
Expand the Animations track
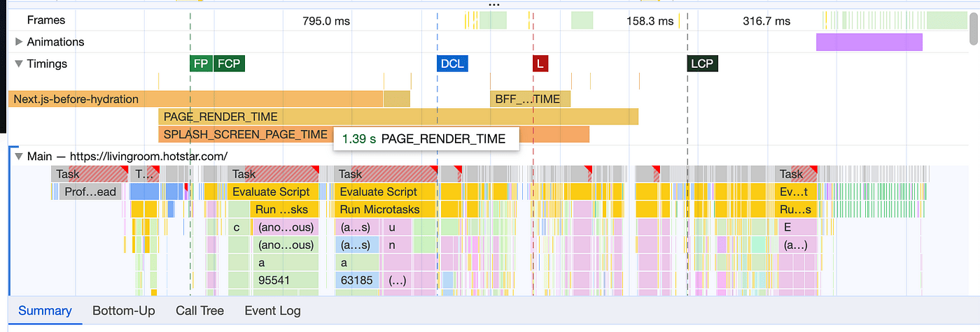19,42
